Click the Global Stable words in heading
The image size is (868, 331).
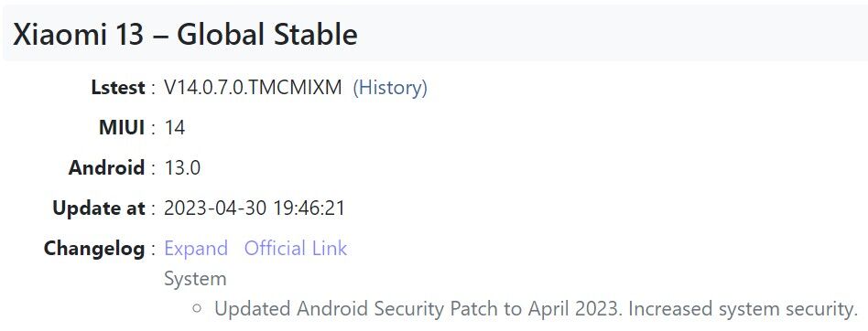pos(266,35)
